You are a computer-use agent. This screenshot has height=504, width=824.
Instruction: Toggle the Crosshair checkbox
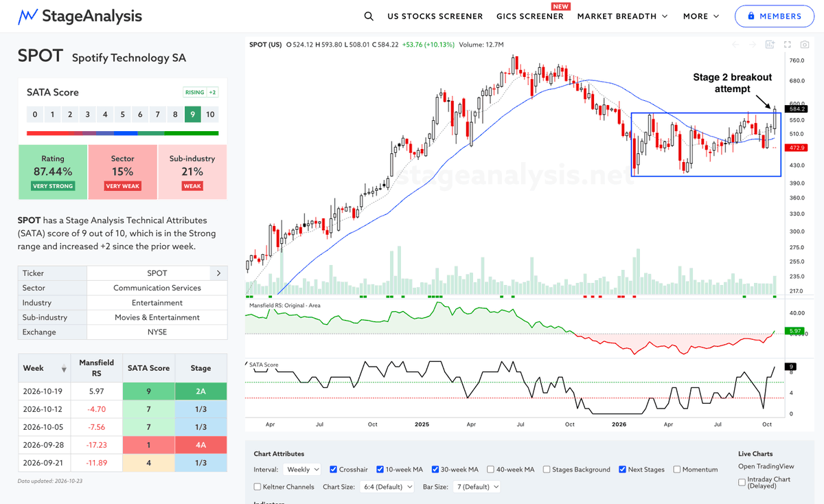point(334,470)
